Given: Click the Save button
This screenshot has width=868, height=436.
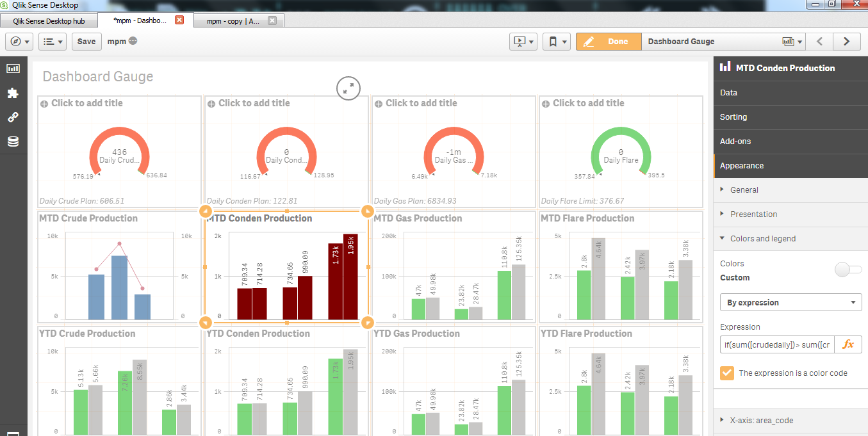Looking at the screenshot, I should (86, 42).
